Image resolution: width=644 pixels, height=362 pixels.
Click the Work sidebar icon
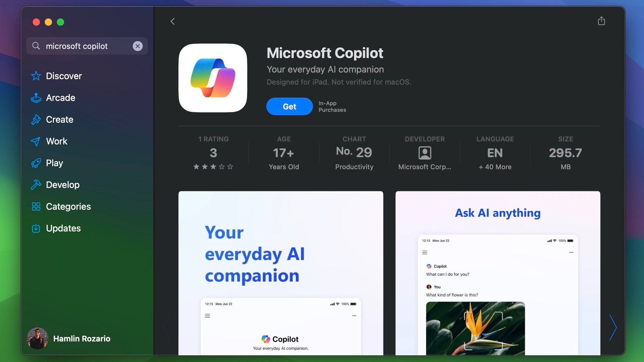(x=36, y=141)
